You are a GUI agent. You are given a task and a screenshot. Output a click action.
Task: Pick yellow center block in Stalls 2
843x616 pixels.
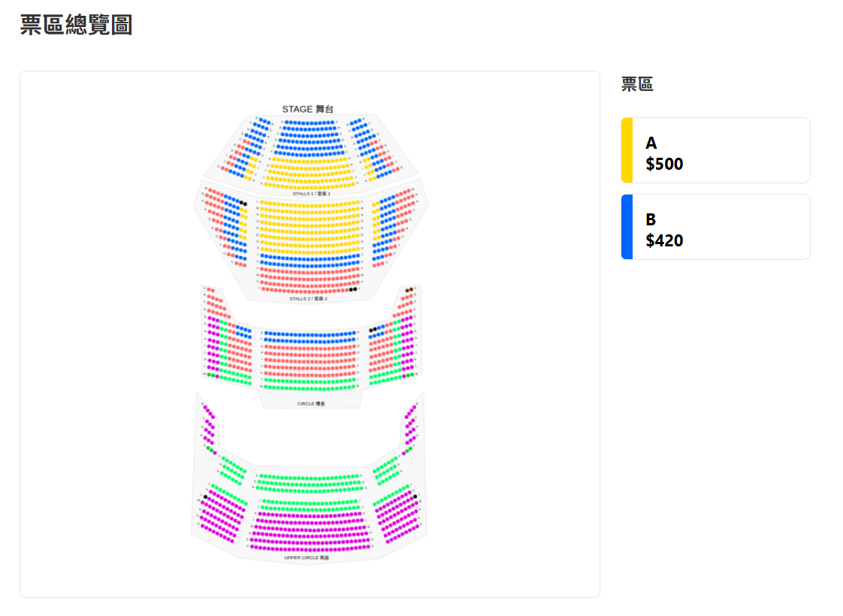[x=310, y=228]
